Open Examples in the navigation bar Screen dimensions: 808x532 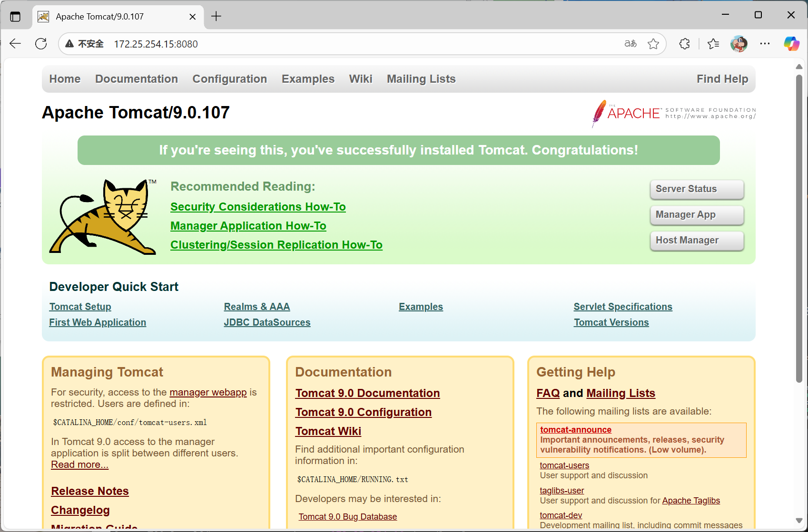(x=308, y=79)
